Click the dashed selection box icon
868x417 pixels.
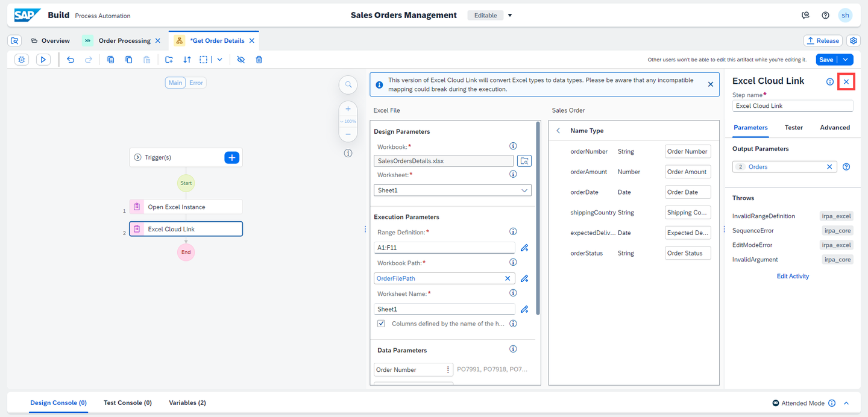pos(204,60)
